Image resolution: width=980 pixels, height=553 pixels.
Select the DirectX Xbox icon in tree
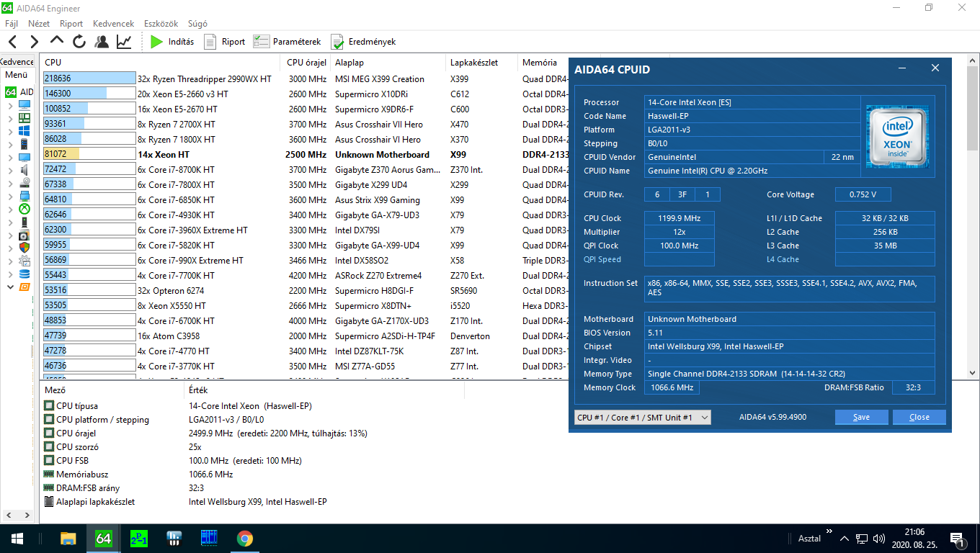pyautogui.click(x=24, y=209)
